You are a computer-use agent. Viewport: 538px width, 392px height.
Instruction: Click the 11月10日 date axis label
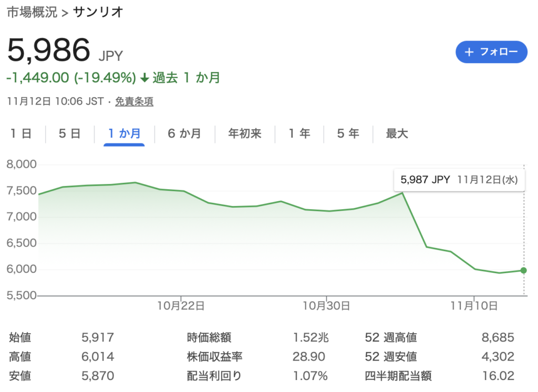[x=474, y=305]
